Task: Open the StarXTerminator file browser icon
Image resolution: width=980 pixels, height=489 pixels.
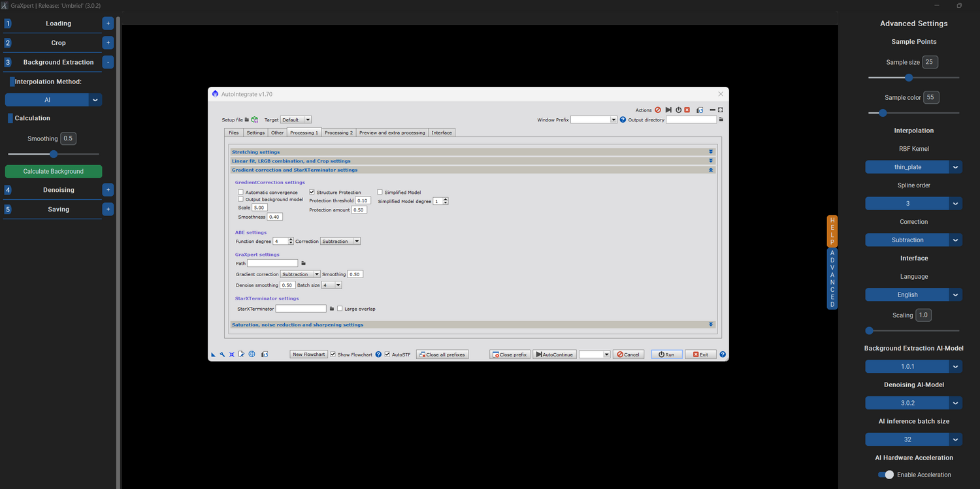Action: 331,308
